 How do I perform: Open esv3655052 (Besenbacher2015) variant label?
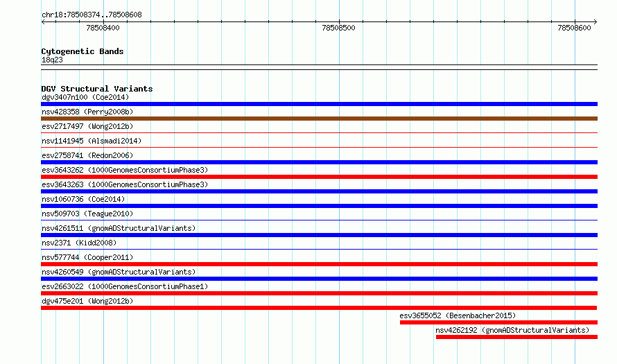[458, 315]
